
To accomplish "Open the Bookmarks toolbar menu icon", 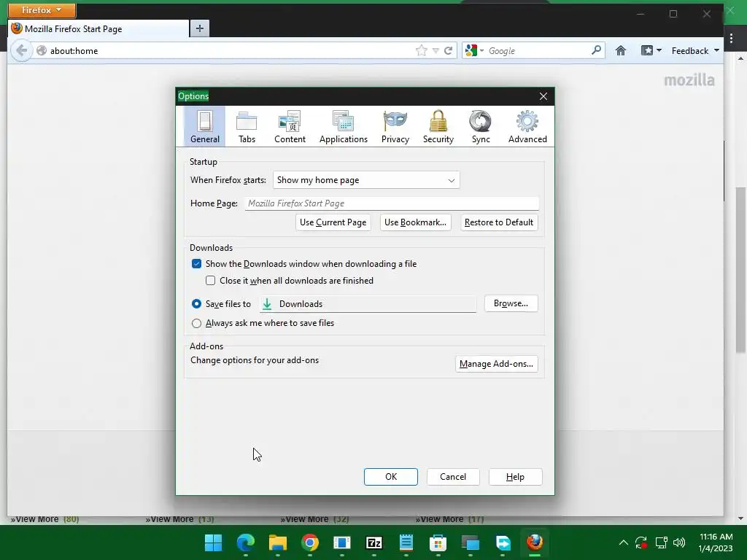I will (x=651, y=50).
